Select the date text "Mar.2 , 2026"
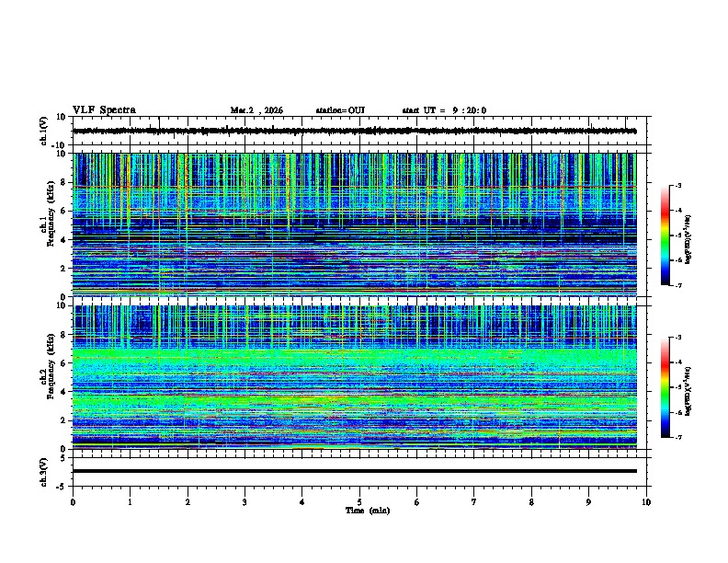 [x=256, y=110]
